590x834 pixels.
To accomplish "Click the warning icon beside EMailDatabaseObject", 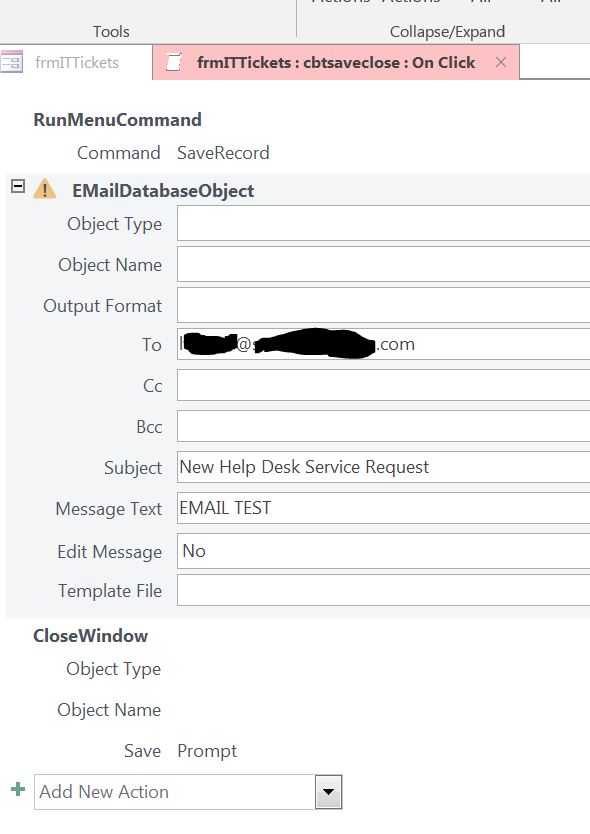I will [45, 189].
